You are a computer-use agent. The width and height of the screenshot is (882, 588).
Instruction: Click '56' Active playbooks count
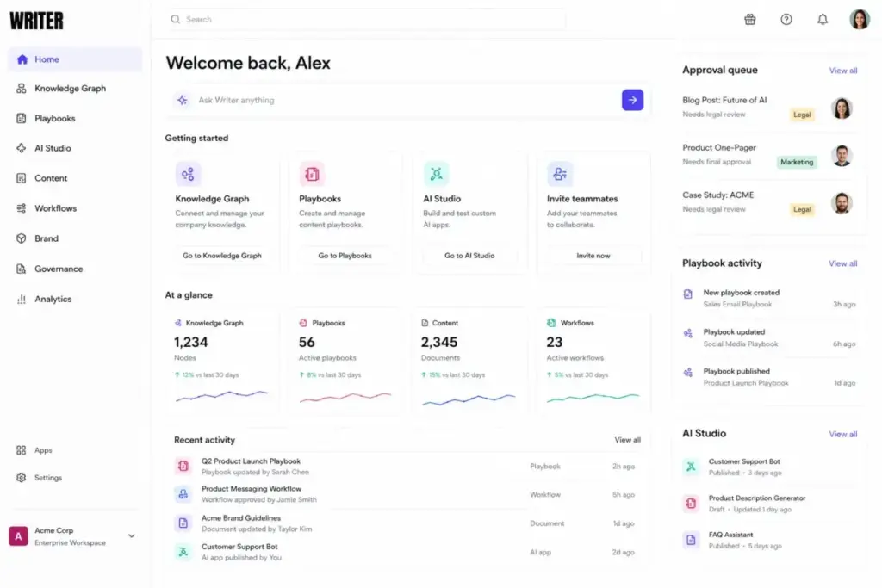coord(307,343)
